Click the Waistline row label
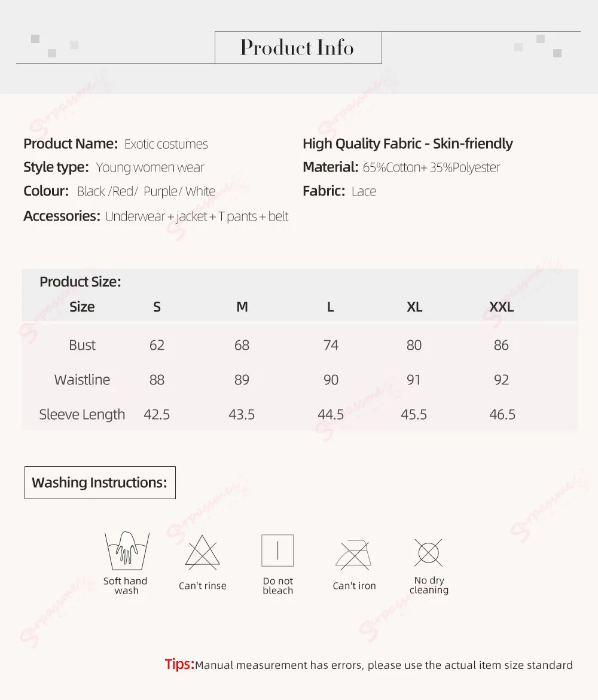This screenshot has width=598, height=700. coord(82,380)
